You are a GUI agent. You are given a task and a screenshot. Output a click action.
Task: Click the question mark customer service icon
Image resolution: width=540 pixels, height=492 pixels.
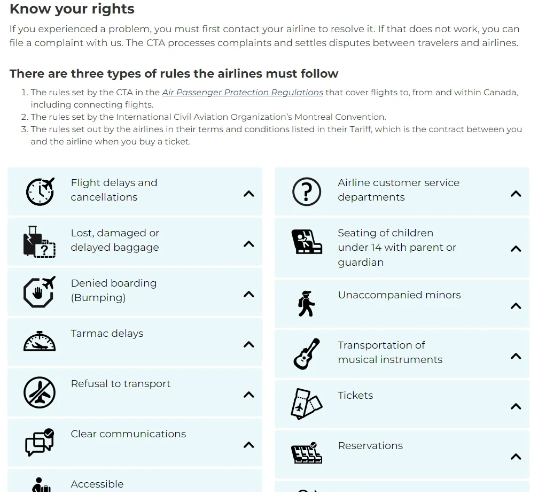pos(306,191)
